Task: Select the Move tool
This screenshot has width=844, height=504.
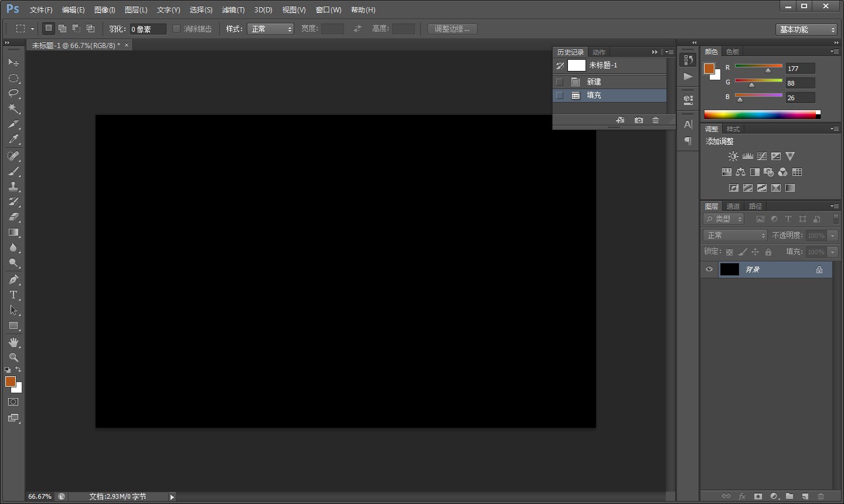Action: point(13,62)
